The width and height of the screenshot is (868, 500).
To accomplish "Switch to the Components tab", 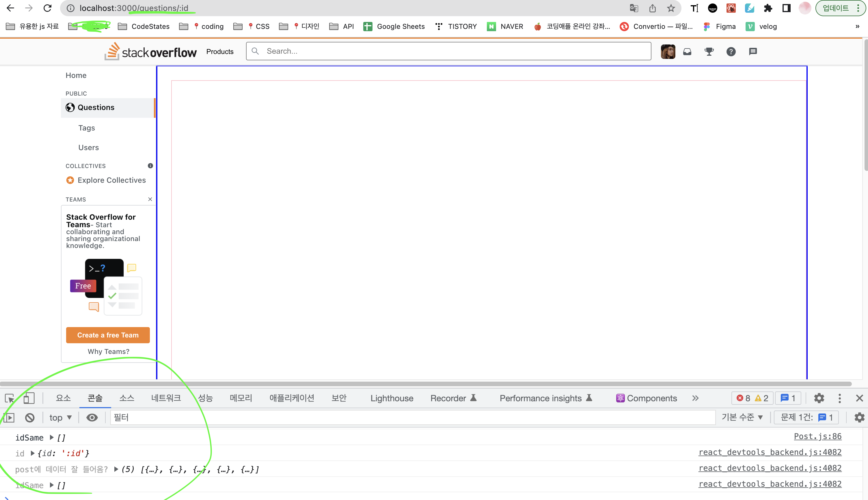I will point(647,398).
